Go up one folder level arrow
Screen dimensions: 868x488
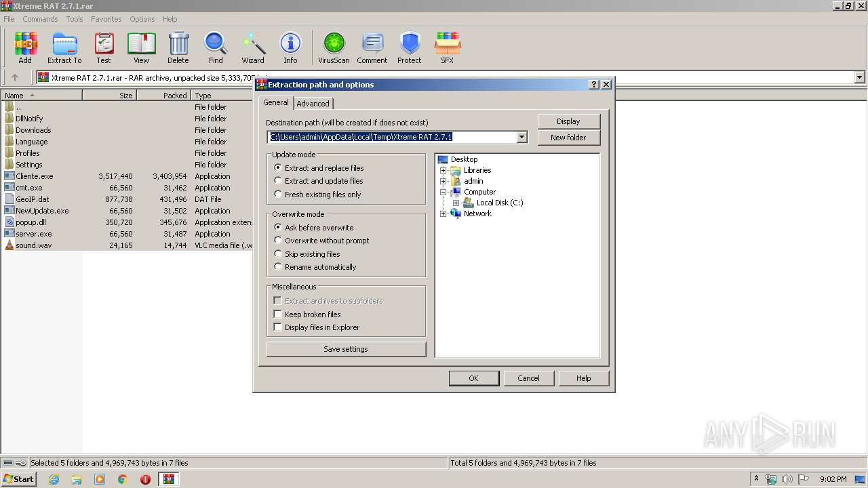(x=15, y=78)
